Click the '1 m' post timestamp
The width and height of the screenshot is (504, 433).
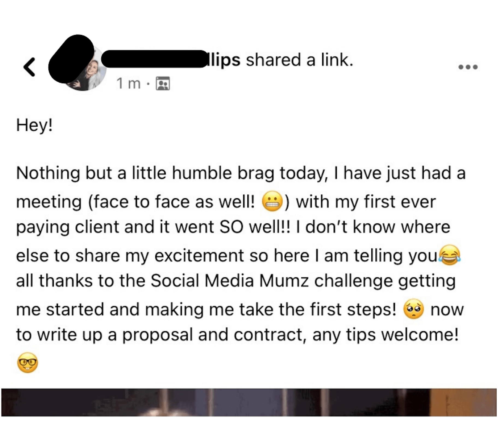pos(128,83)
